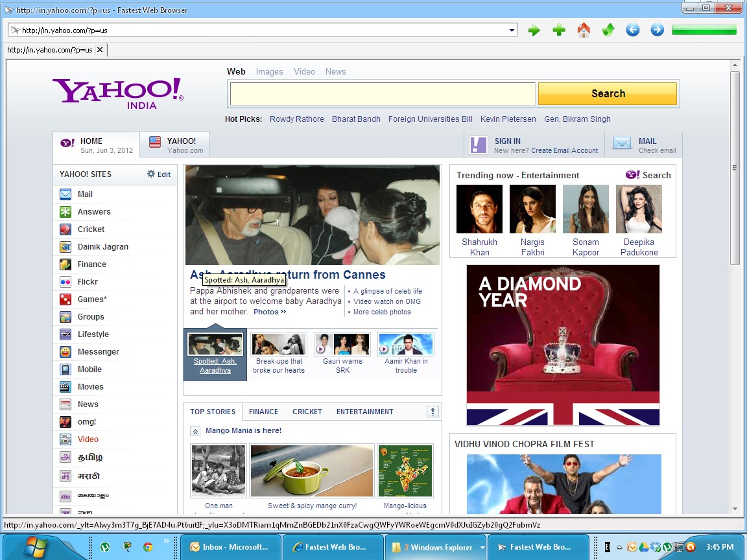Click the blue Back arrow icon
This screenshot has width=747, height=560.
pos(633,30)
